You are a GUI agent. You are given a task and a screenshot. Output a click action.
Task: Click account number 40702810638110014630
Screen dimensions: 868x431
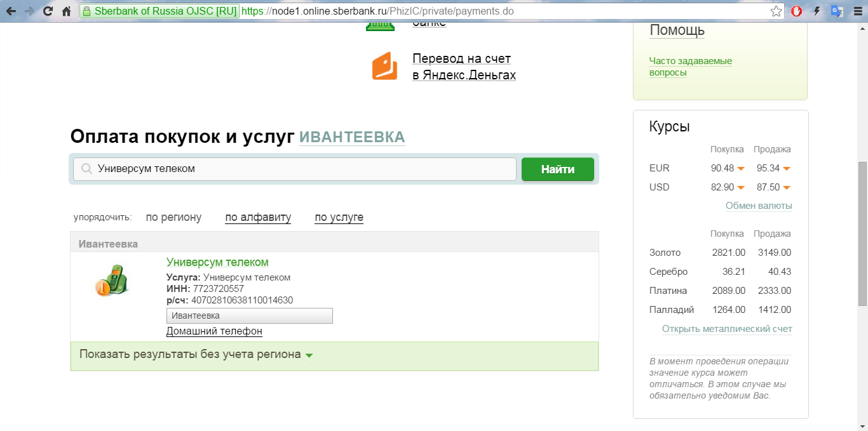(x=242, y=300)
